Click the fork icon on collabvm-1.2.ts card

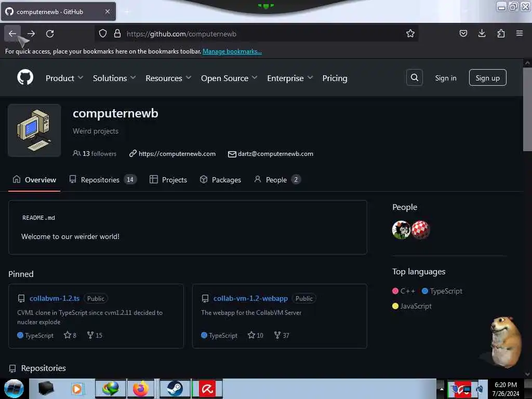90,335
